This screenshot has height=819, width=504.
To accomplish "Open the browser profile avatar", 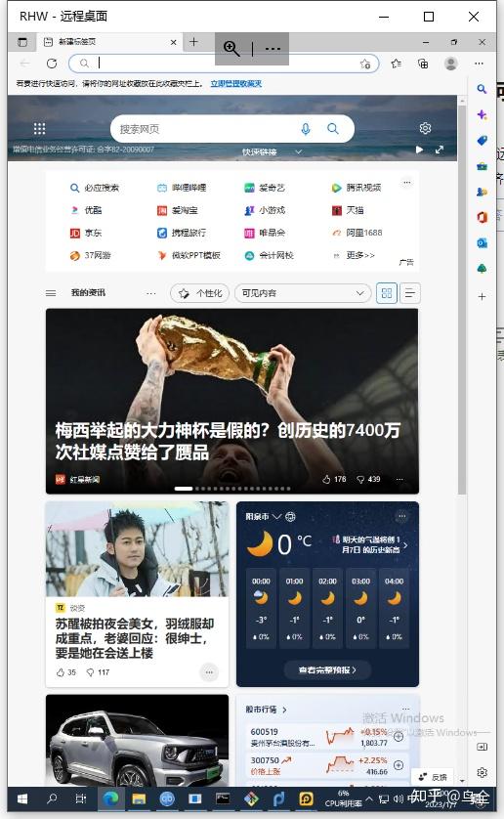I will 450,64.
